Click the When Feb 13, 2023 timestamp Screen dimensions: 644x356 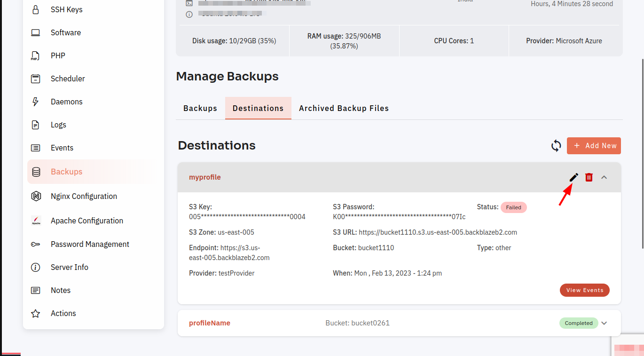387,273
